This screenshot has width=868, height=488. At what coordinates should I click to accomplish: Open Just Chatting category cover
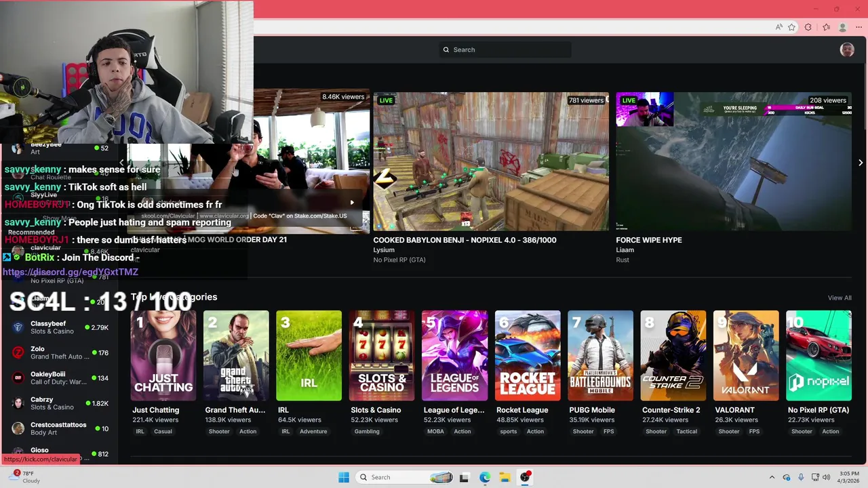[x=163, y=355]
